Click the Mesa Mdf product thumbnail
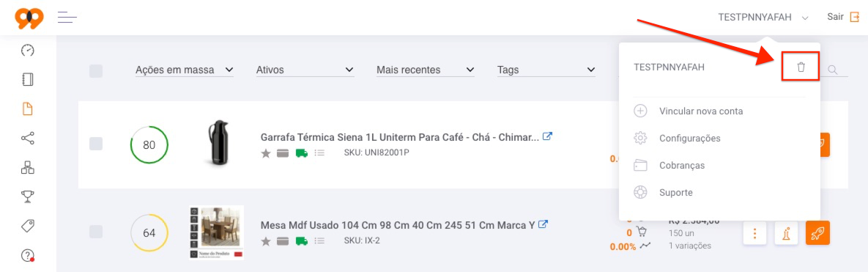The height and width of the screenshot is (272, 868). point(216,232)
